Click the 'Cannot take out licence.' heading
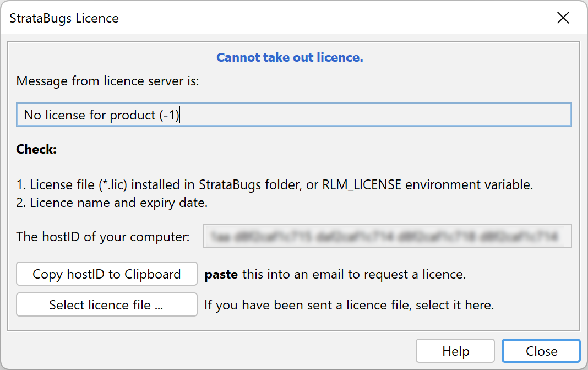This screenshot has width=588, height=370. pos(290,57)
